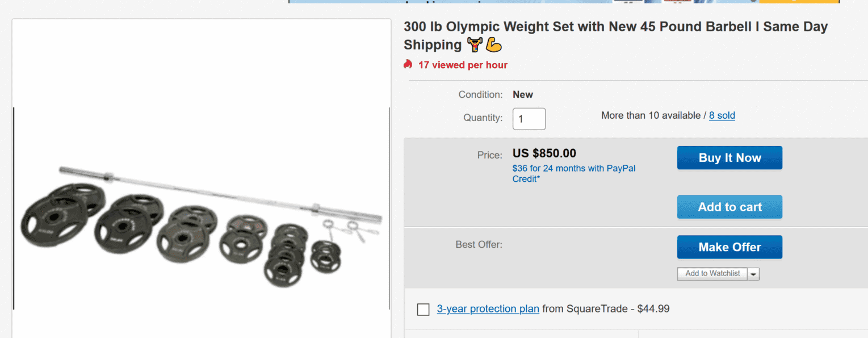The image size is (868, 338).
Task: Click the orange button on the top banner
Action: [799, 1]
